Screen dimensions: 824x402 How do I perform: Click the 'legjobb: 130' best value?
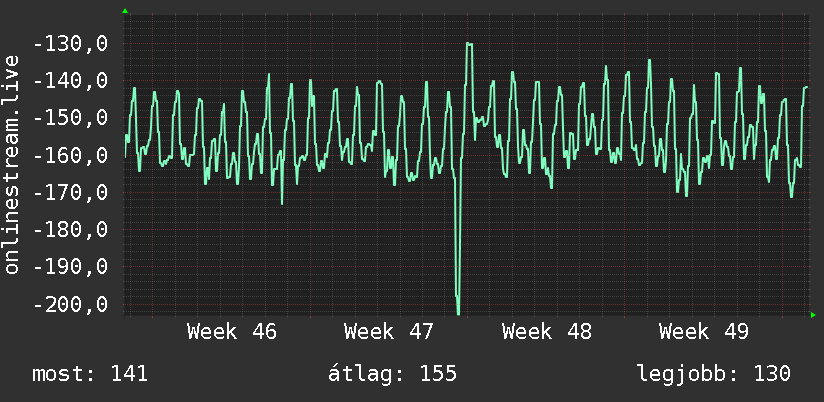714,374
